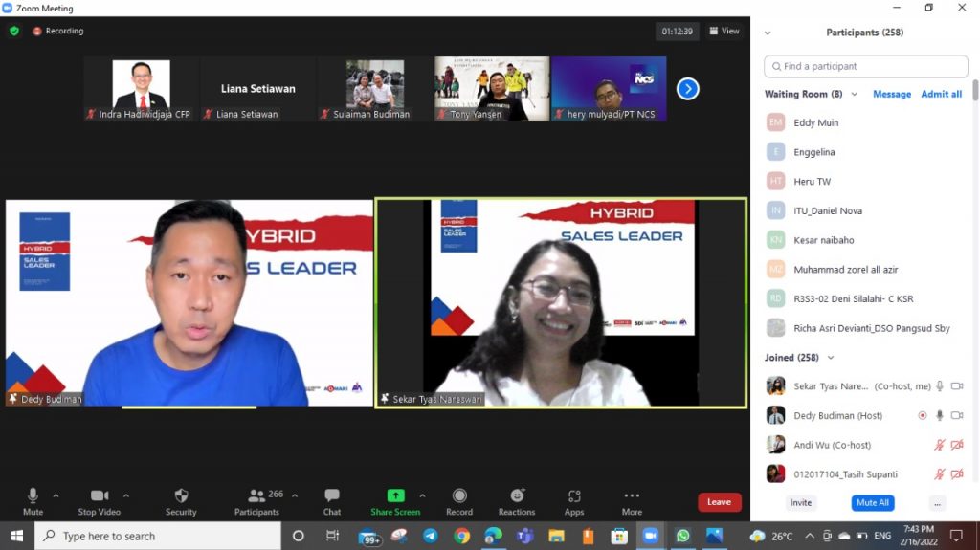Click Admit all for waiting room

941,95
